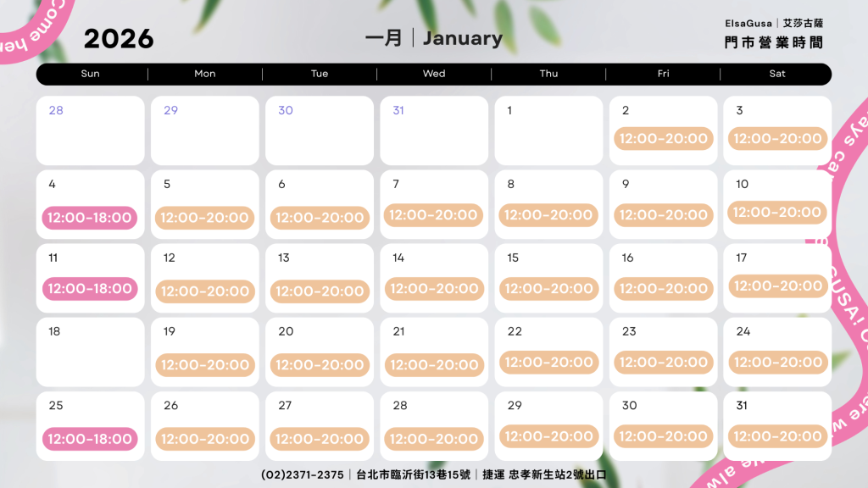This screenshot has width=868, height=488.
Task: Click the pink 12:00-18:00 pill on January 4
Action: point(90,218)
